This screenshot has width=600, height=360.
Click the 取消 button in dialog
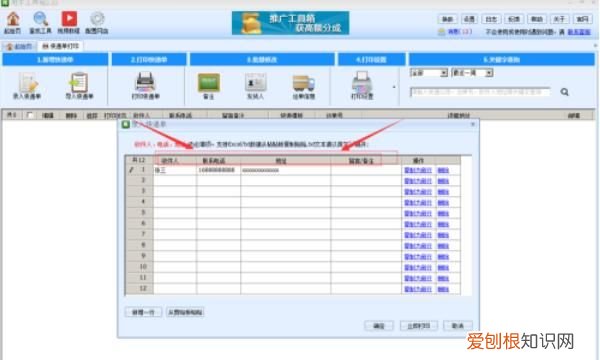coord(458,326)
